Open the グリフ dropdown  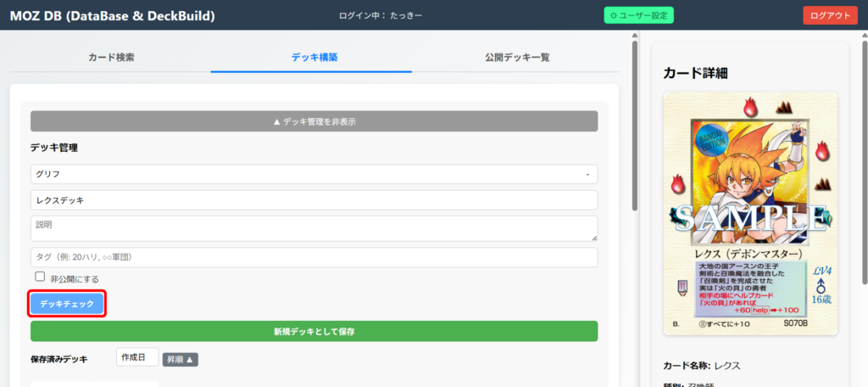314,174
